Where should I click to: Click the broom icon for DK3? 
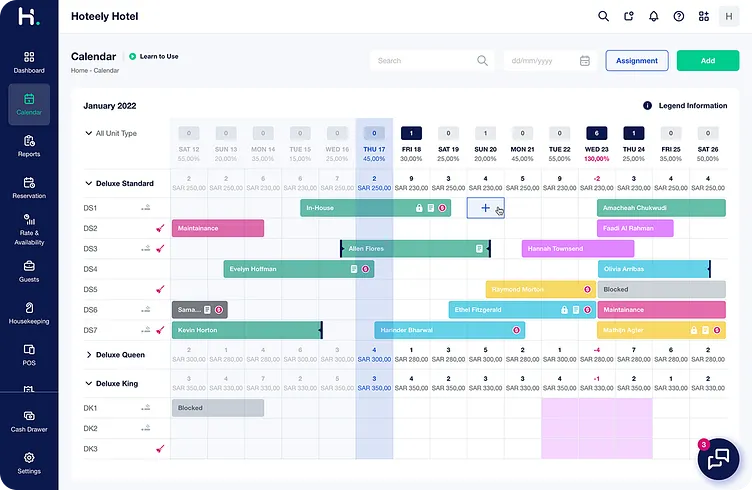tap(160, 449)
